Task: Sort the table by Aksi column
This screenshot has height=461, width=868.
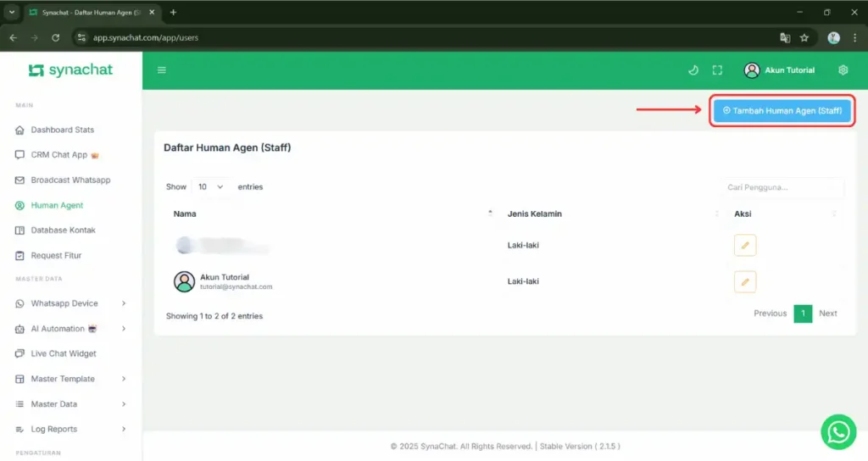Action: pyautogui.click(x=785, y=214)
